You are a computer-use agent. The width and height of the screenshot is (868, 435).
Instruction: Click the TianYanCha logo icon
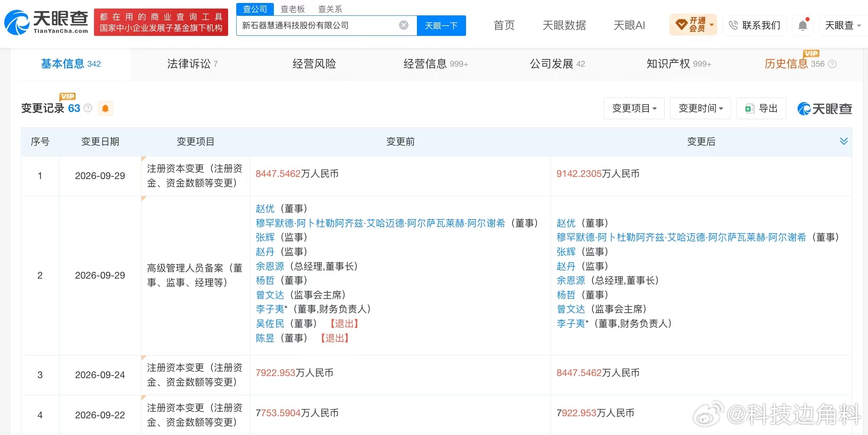[17, 22]
